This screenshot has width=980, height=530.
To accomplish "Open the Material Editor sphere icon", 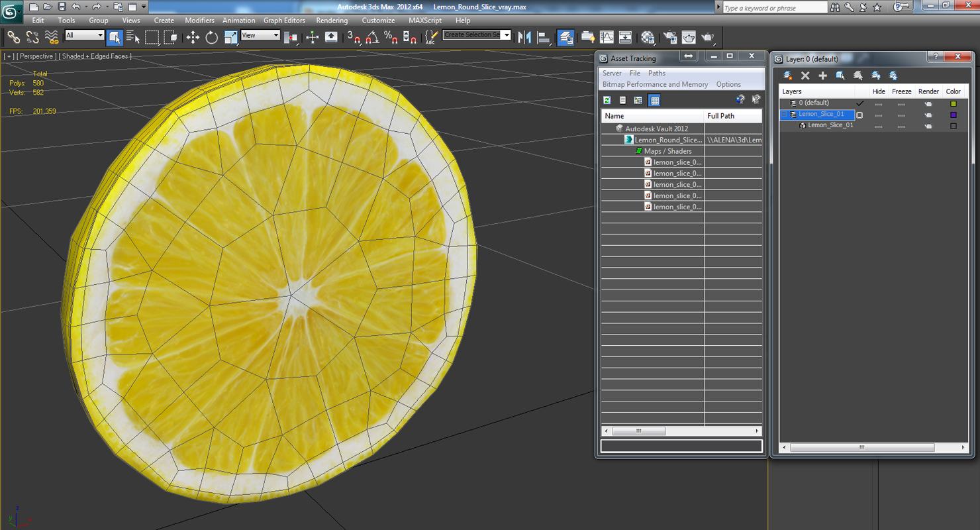I will pyautogui.click(x=648, y=38).
